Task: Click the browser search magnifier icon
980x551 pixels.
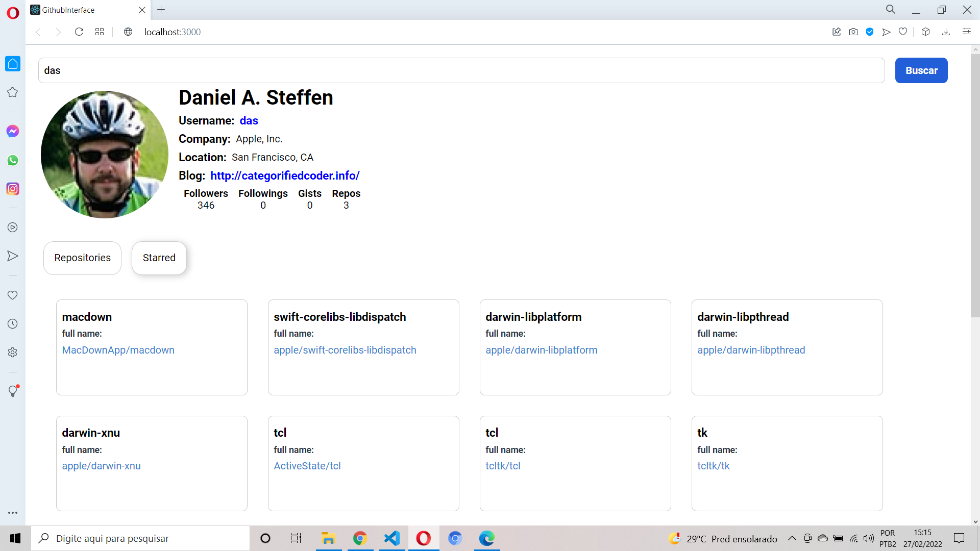Action: coord(891,10)
